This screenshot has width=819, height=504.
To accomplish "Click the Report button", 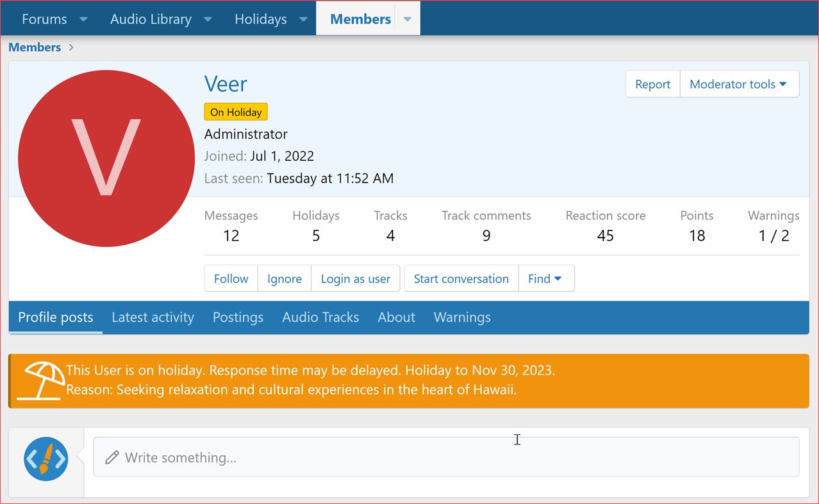I will 652,84.
